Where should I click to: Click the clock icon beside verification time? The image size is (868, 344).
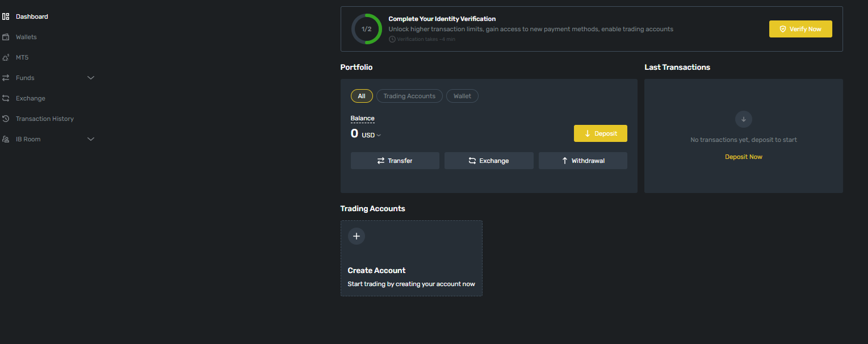click(x=392, y=39)
